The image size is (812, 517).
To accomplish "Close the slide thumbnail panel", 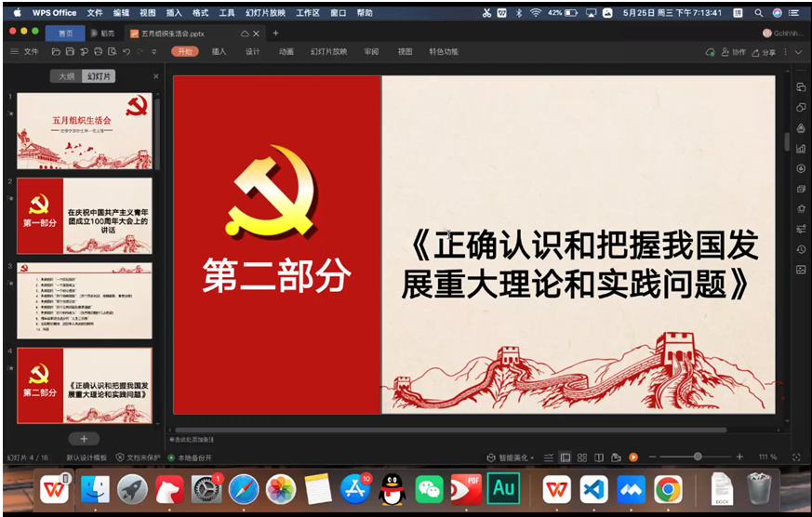I will tap(156, 76).
